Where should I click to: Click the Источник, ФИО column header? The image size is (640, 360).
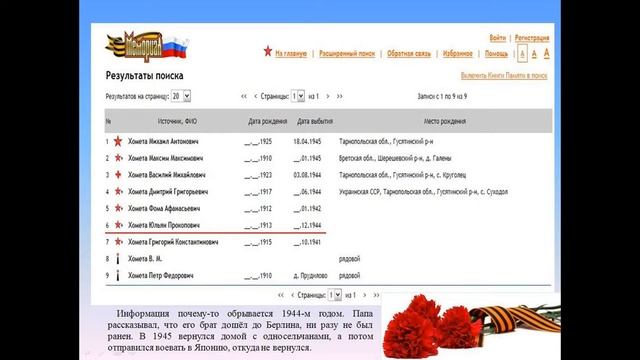coord(177,121)
